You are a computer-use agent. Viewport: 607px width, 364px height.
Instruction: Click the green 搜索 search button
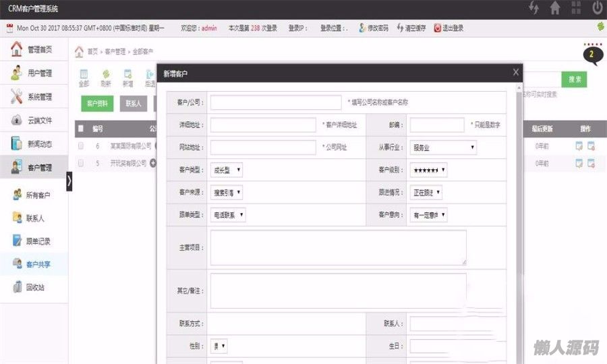[575, 80]
